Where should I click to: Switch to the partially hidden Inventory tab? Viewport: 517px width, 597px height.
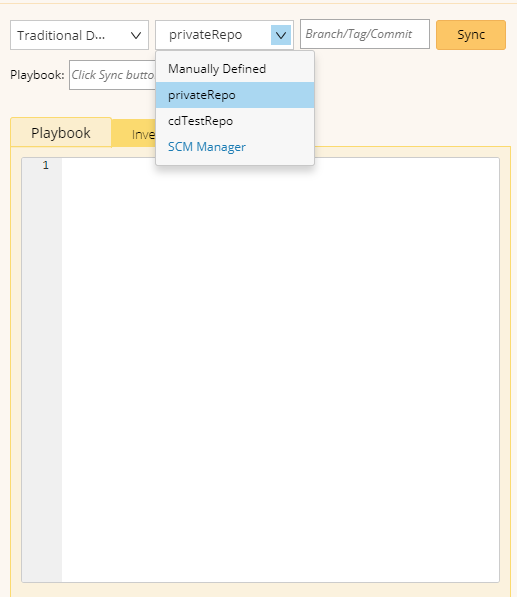tap(134, 134)
